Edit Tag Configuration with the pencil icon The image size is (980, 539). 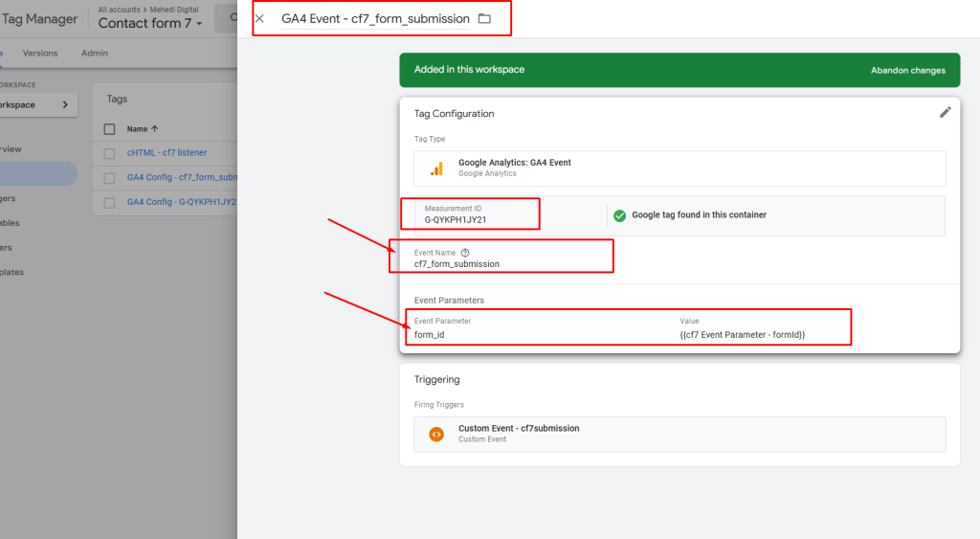[945, 112]
